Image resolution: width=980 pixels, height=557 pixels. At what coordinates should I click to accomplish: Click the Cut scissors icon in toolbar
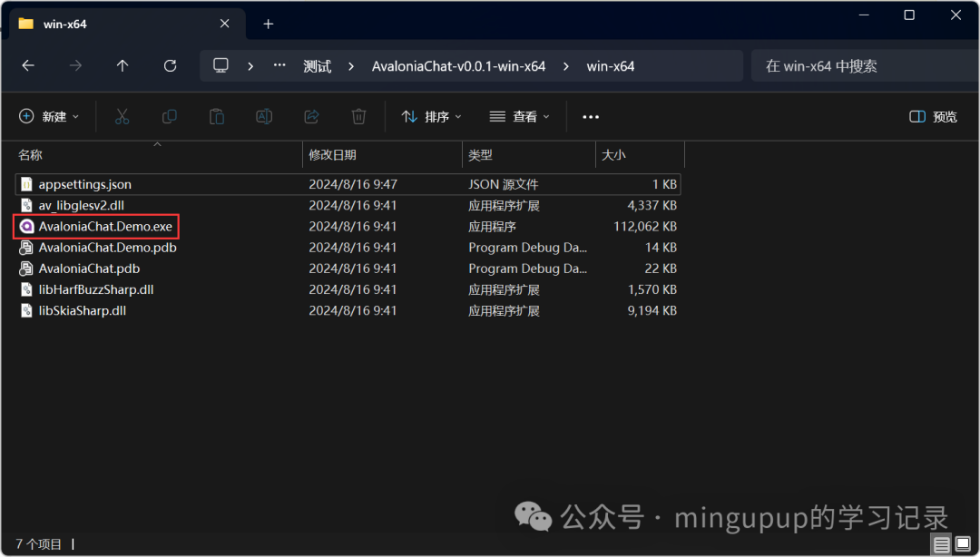(x=122, y=116)
